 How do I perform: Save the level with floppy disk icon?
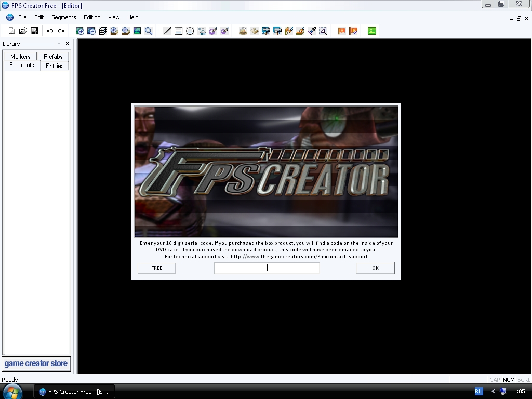pyautogui.click(x=34, y=31)
